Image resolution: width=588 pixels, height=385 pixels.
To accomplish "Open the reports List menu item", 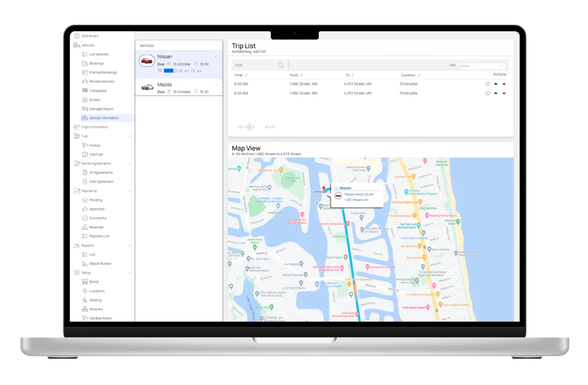I will click(89, 255).
